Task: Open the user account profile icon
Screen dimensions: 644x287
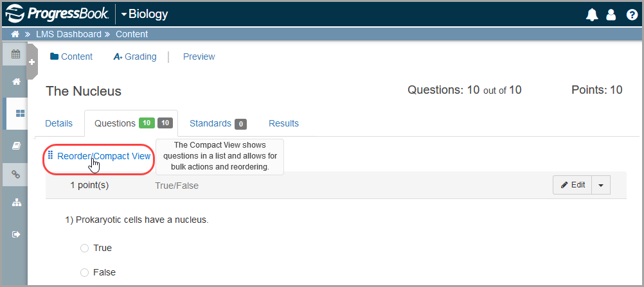Action: coord(611,14)
